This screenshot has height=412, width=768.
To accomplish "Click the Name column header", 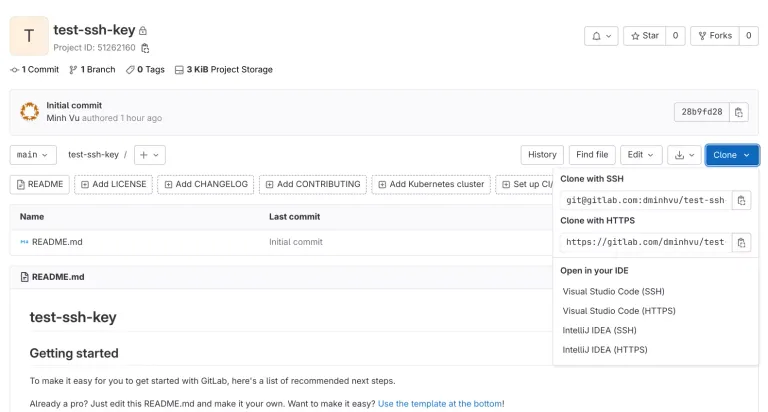I will click(x=32, y=217).
